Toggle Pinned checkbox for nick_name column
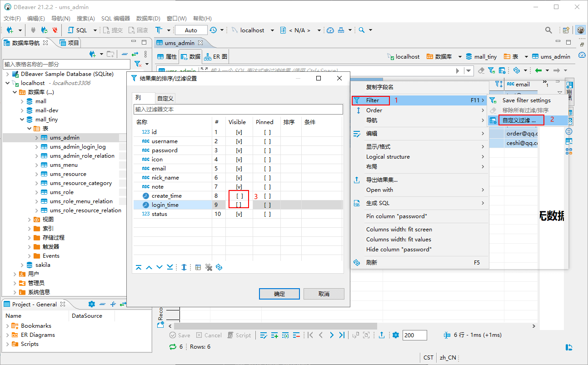588x365 pixels. click(267, 177)
